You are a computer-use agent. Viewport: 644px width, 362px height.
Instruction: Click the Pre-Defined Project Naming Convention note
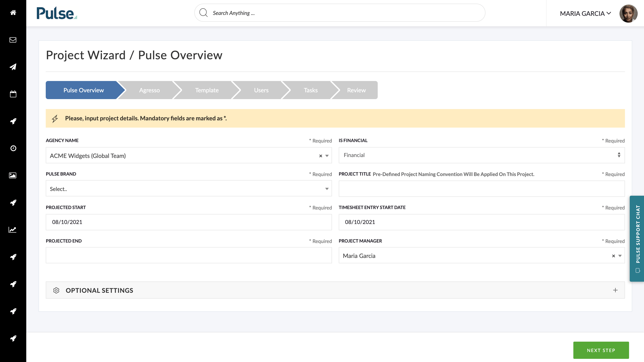tap(453, 174)
